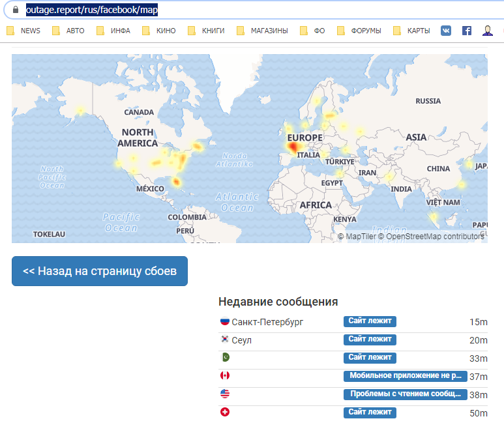Click the 50m timestamp
The image size is (504, 436).
[x=479, y=413]
